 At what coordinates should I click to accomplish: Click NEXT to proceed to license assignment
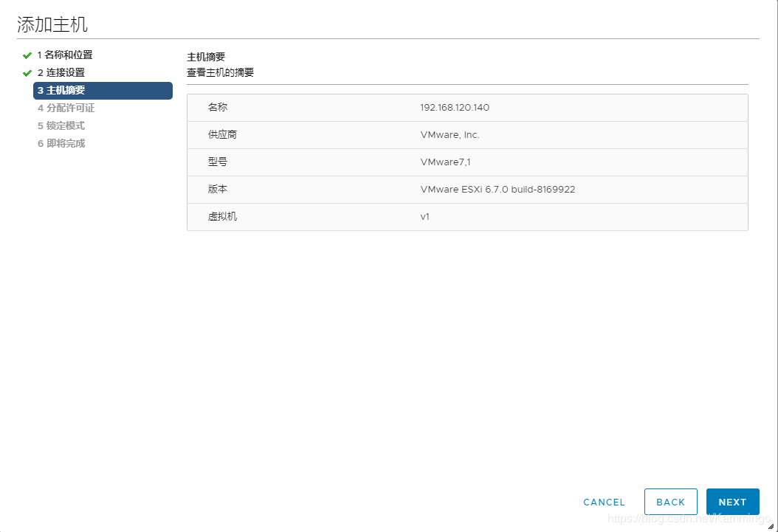point(732,501)
